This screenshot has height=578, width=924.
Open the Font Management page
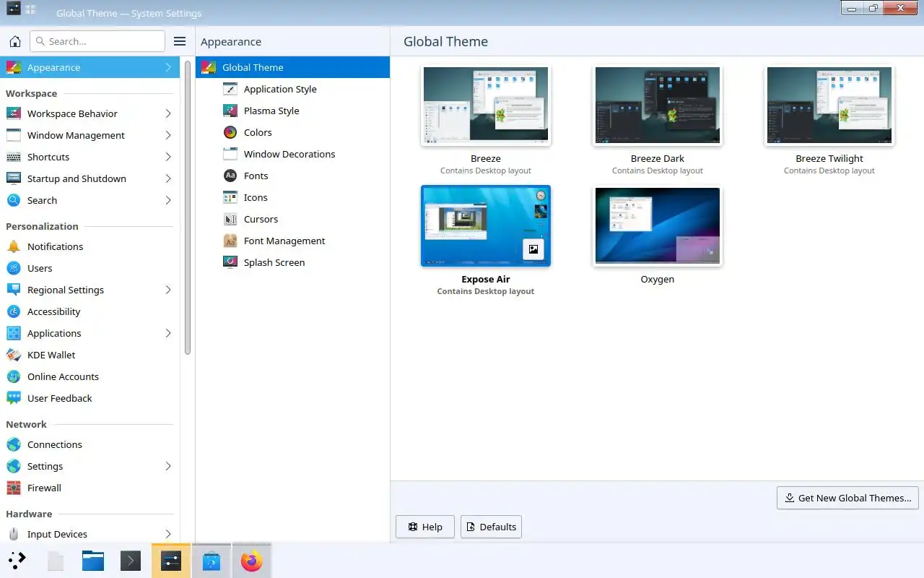tap(292, 241)
